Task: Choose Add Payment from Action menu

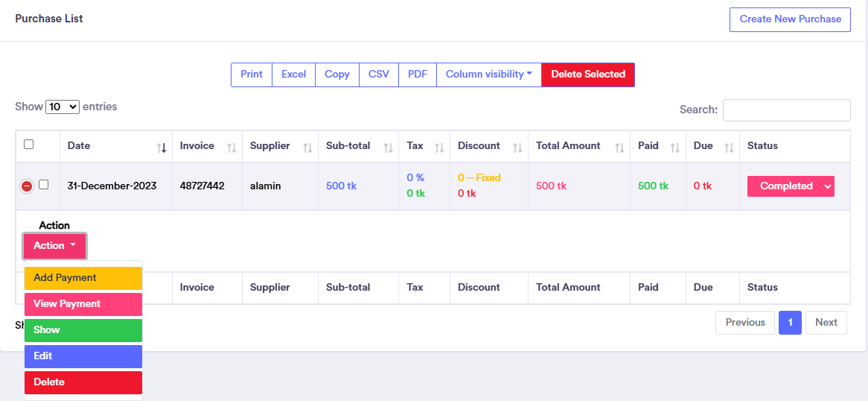Action: (x=83, y=278)
